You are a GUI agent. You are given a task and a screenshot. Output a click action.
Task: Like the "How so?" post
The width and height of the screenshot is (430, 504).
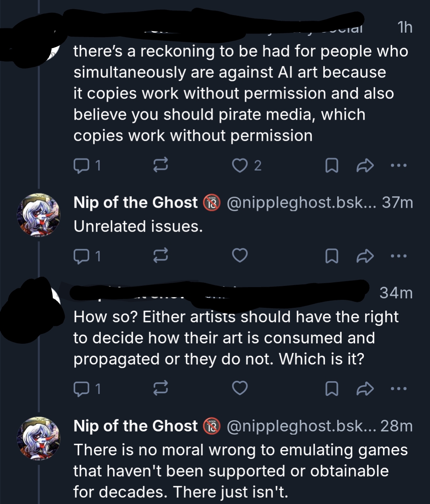point(240,388)
